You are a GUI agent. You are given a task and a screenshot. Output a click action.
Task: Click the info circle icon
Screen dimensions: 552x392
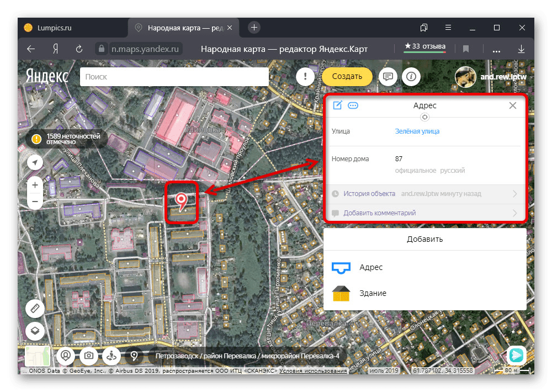coord(411,77)
